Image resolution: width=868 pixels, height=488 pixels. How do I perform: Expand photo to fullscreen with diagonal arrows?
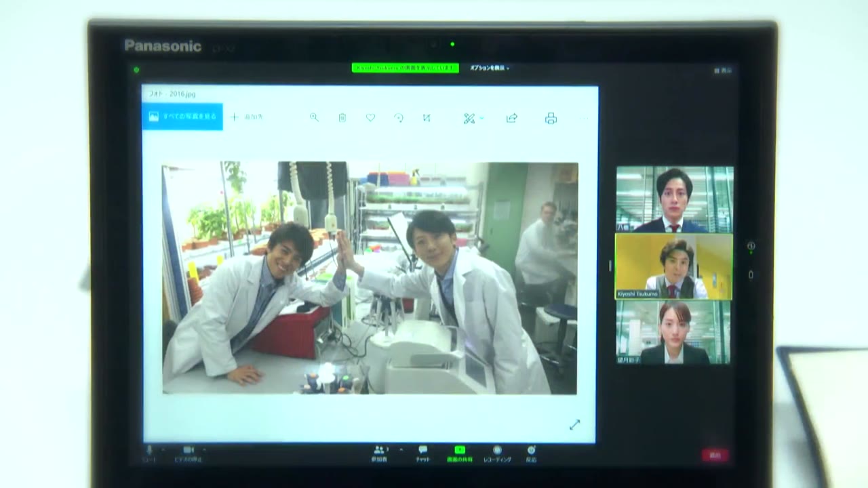575,424
